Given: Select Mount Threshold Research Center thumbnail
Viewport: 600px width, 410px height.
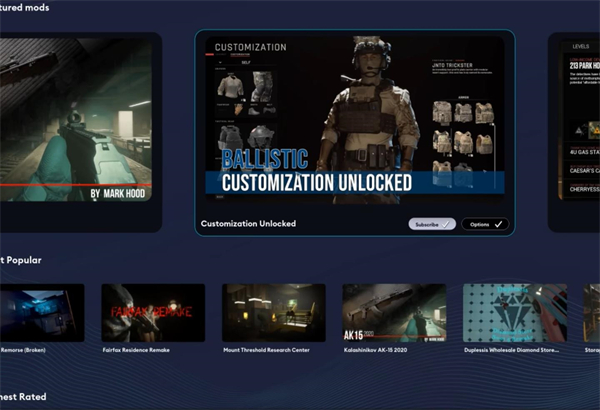Looking at the screenshot, I should (x=274, y=313).
